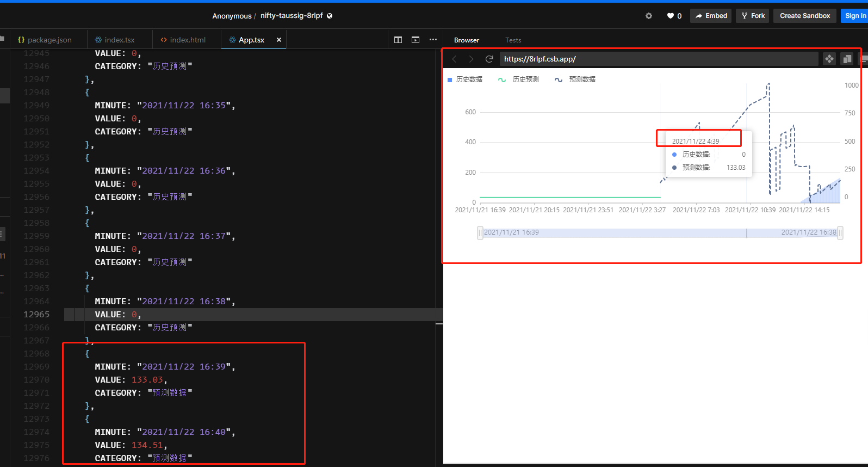Screen dimensions: 868x467
Task: Open the preview addons icon
Action: click(x=829, y=59)
